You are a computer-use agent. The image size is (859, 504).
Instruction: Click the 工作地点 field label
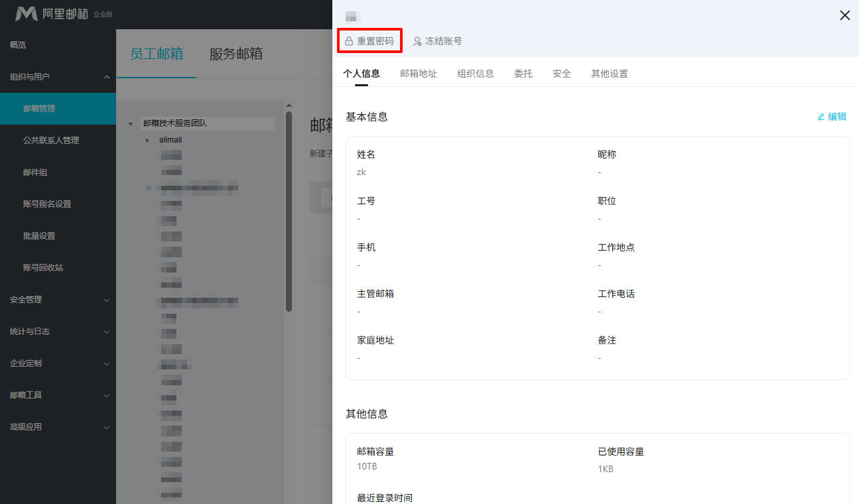[616, 247]
